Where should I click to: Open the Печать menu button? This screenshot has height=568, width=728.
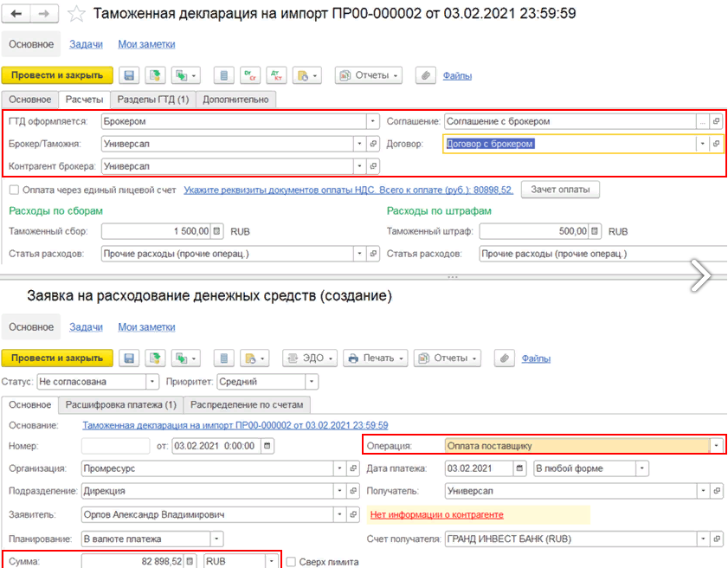[376, 358]
